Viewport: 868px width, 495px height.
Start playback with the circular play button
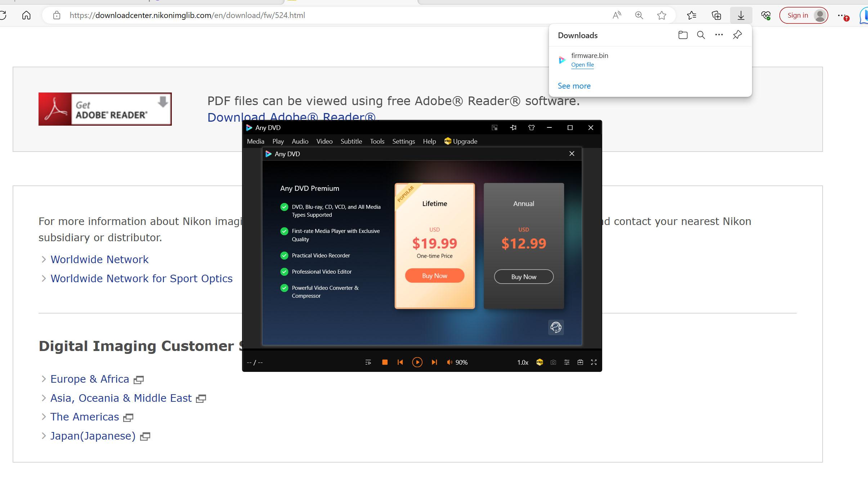click(417, 362)
